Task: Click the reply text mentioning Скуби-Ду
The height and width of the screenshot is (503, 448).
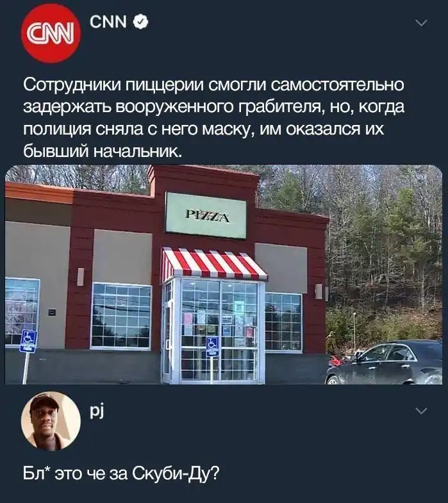Action: (121, 473)
